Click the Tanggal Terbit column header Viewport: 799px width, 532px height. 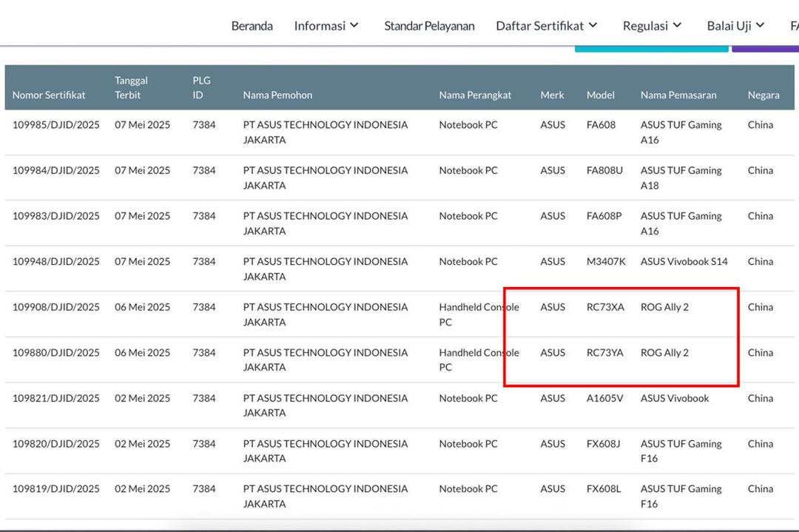point(131,87)
